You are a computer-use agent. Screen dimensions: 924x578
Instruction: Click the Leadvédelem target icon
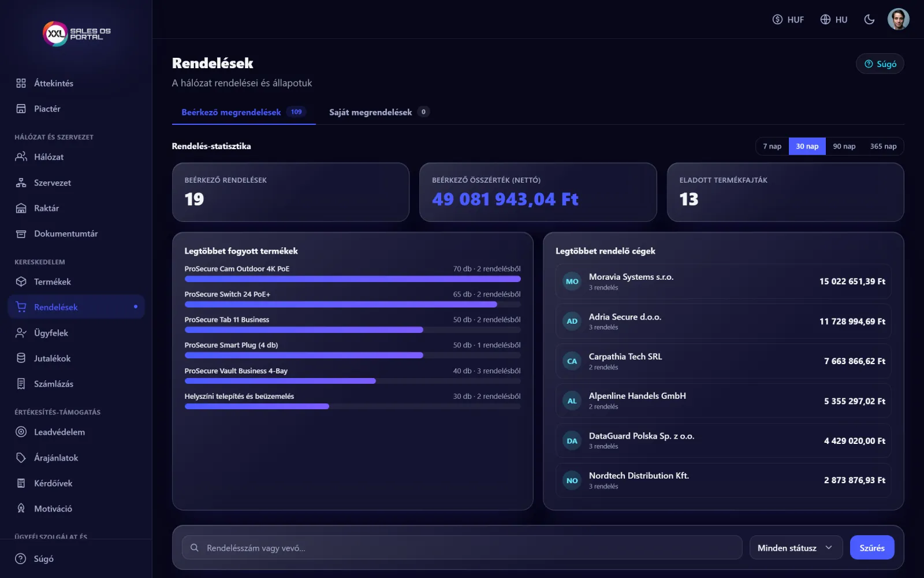point(21,432)
